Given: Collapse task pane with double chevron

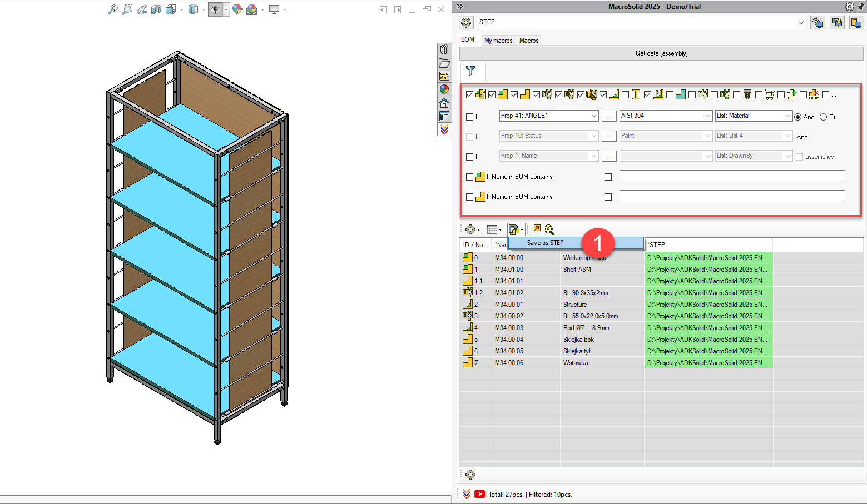Looking at the screenshot, I should (x=460, y=7).
